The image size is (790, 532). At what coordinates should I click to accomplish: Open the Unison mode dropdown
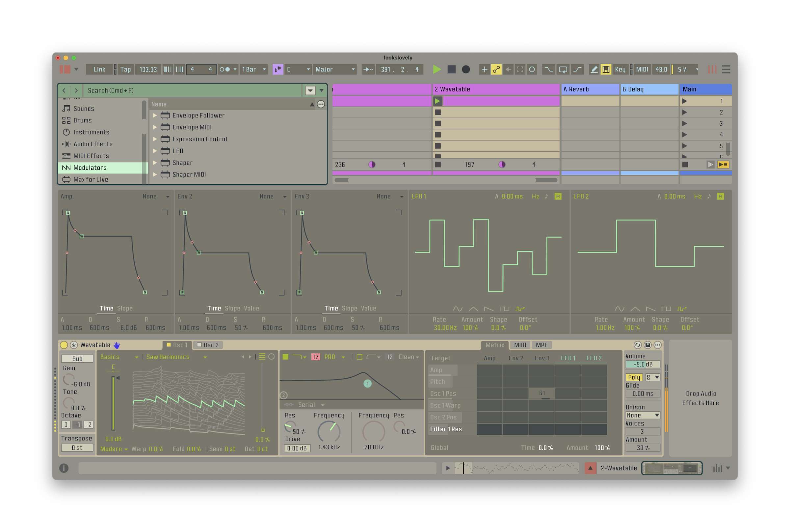(x=643, y=415)
